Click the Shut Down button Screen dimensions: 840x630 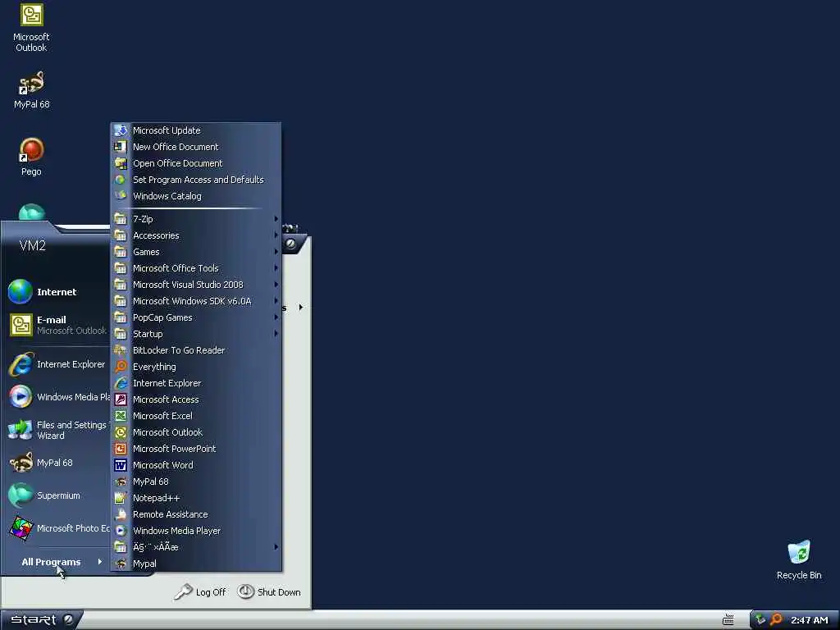click(x=268, y=592)
